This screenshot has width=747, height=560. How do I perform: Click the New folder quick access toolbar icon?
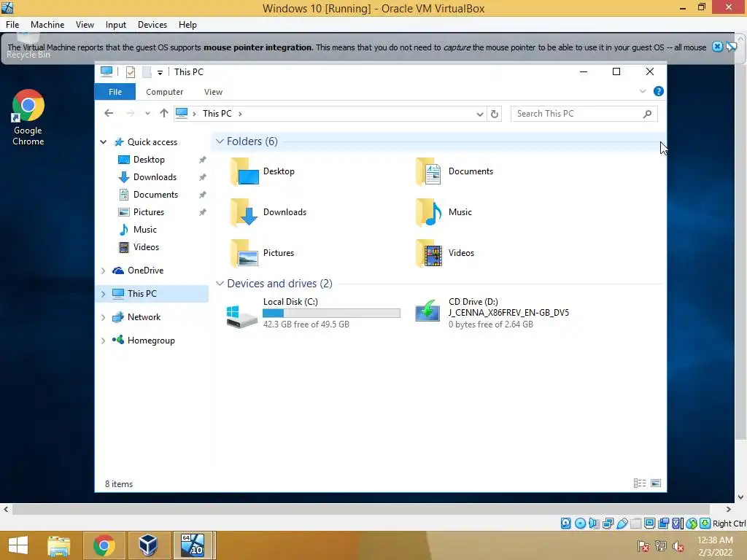[147, 72]
